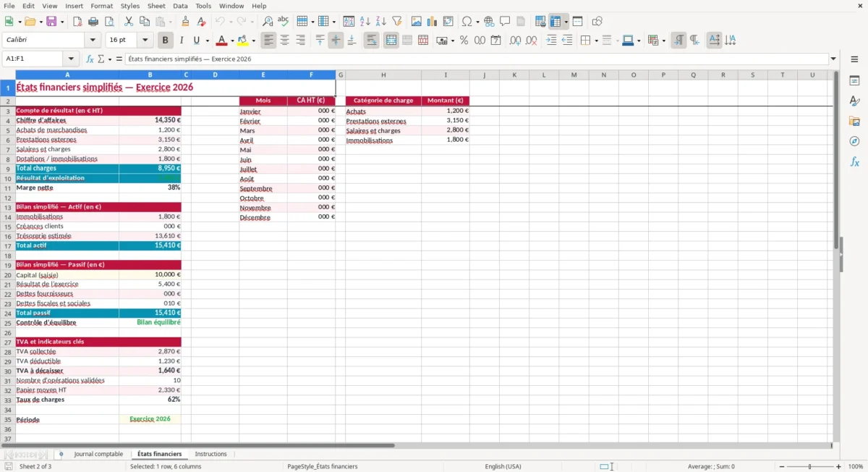The height and width of the screenshot is (472, 868).
Task: Open the Sheet menu
Action: pos(156,6)
